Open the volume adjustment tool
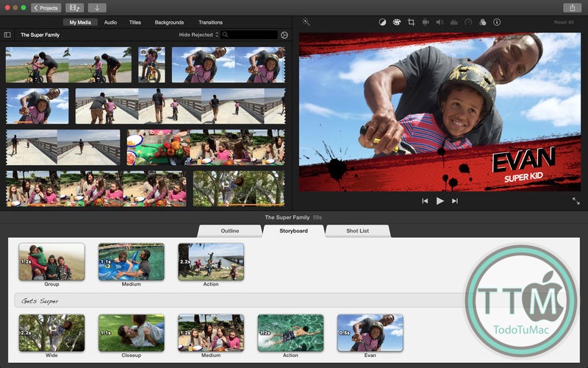Viewport: 588px width, 368px height. (440, 22)
